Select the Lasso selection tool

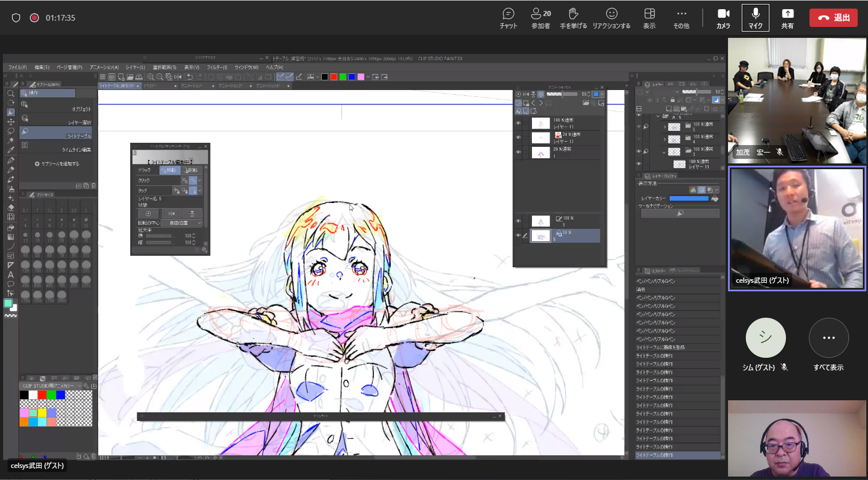tap(10, 131)
